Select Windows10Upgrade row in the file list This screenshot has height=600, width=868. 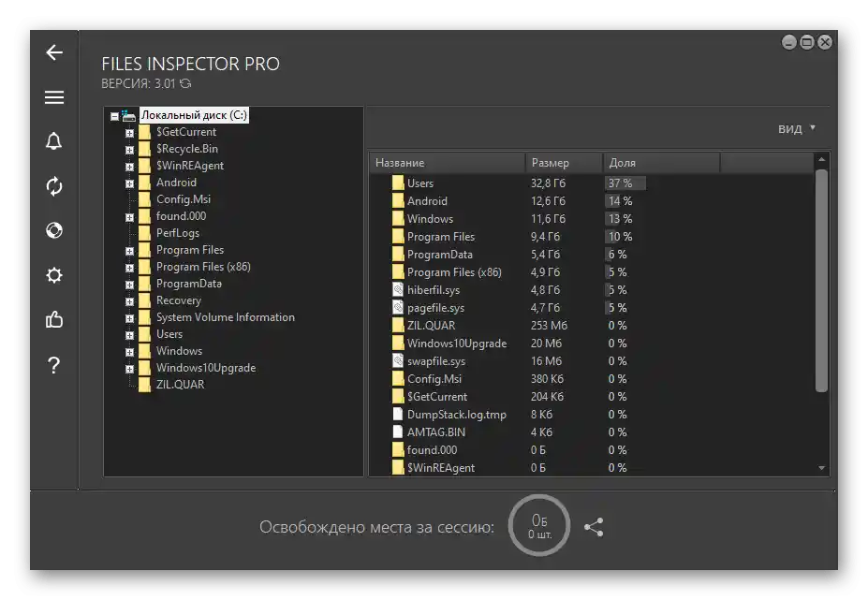[593, 344]
